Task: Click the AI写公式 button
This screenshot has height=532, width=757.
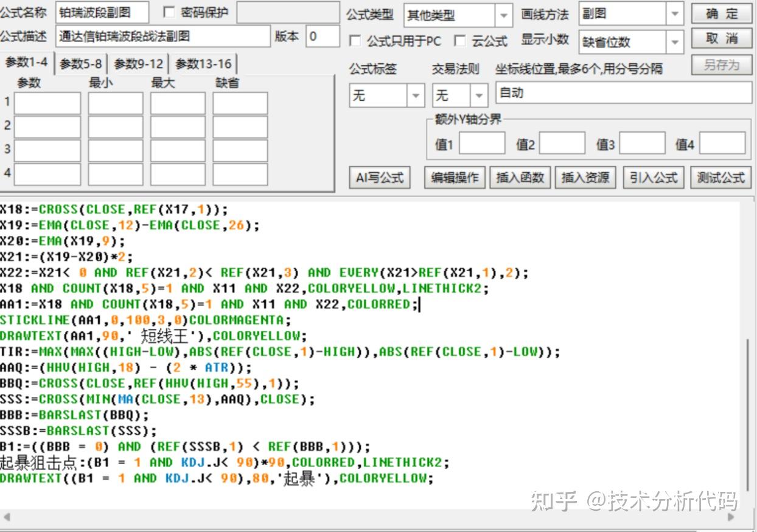Action: (x=380, y=178)
